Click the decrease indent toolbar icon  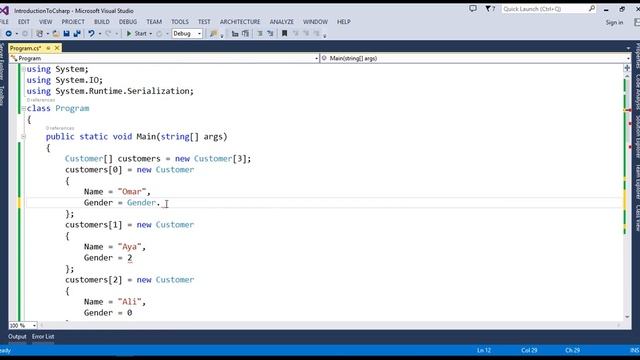235,33
